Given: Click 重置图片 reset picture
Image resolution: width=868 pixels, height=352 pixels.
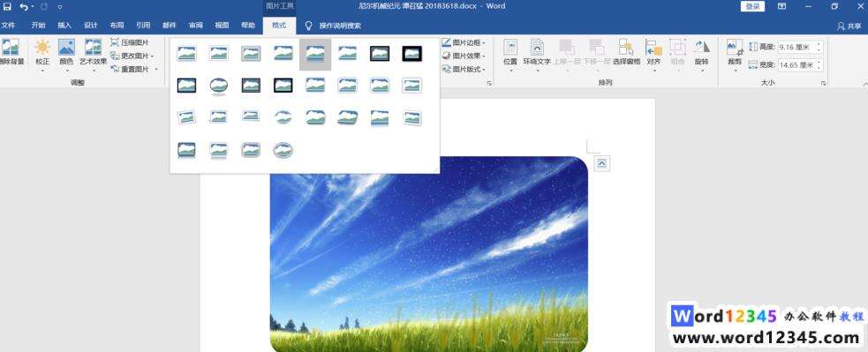Looking at the screenshot, I should (x=130, y=69).
